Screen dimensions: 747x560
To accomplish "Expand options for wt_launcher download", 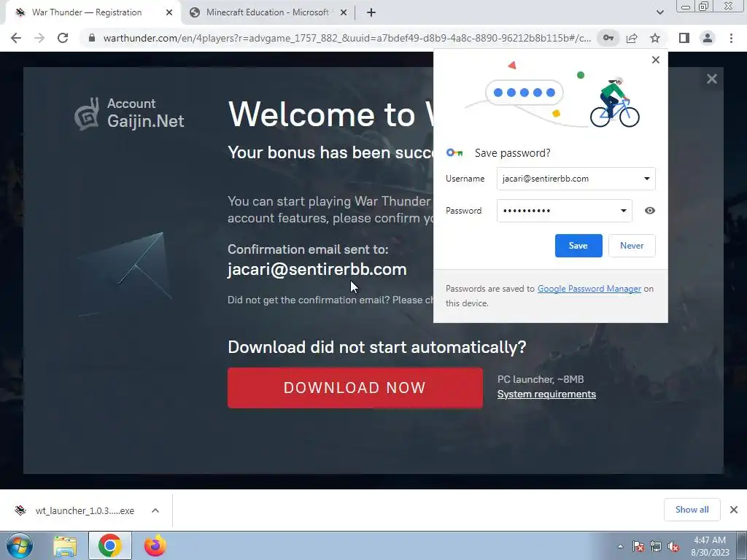I will coord(155,510).
